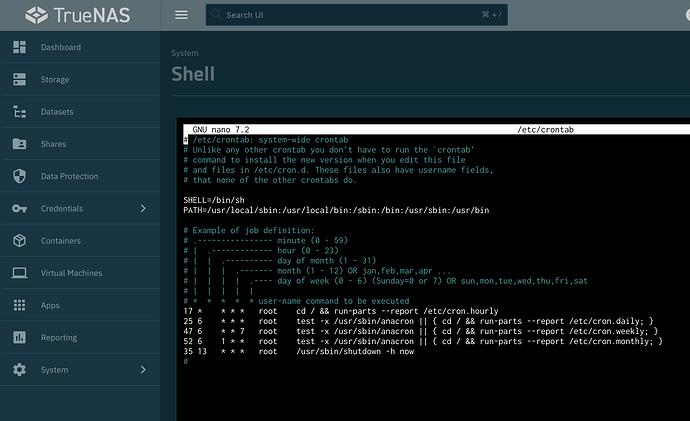This screenshot has height=421, width=690.
Task: Focus the Search UI input field
Action: point(356,15)
